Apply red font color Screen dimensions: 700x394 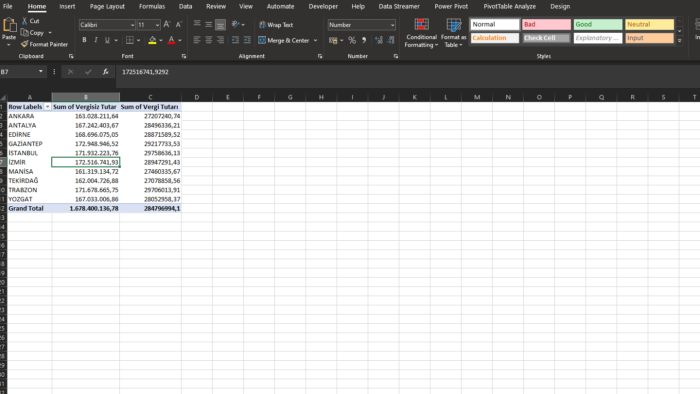coord(171,40)
